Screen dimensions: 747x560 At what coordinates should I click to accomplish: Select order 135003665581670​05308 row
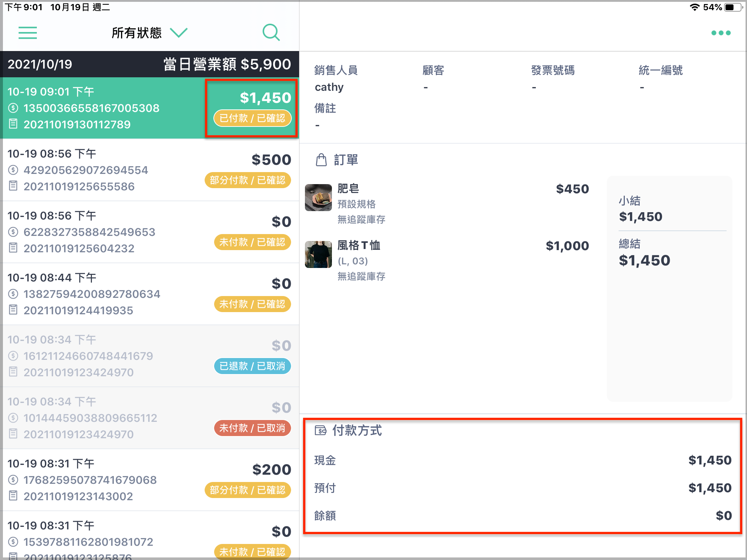pos(150,108)
